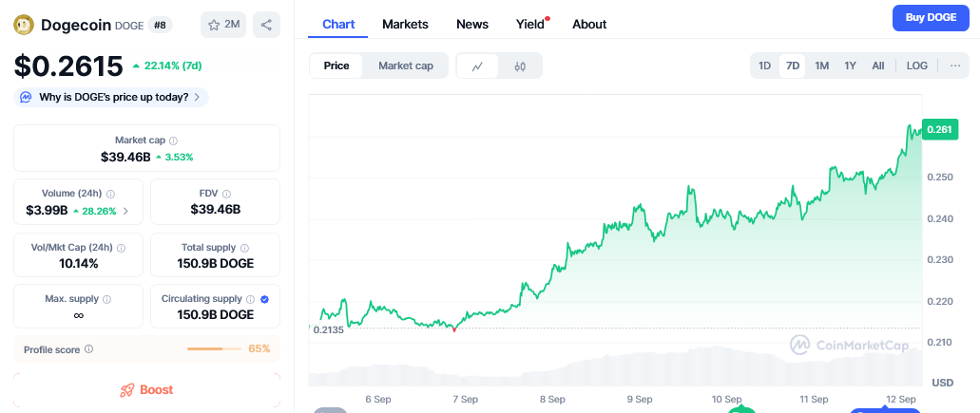Open Profile score info icon
The height and width of the screenshot is (413, 980).
click(88, 349)
